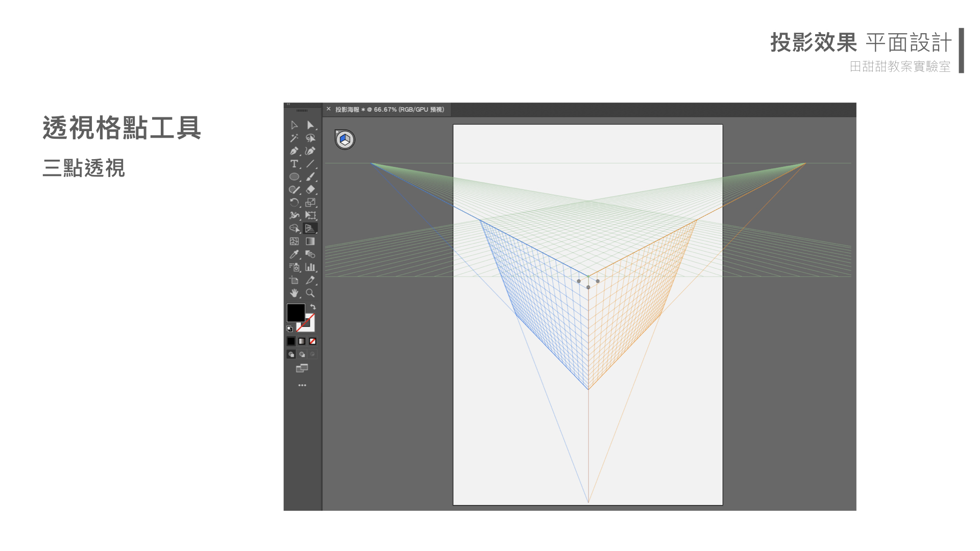The image size is (980, 551).
Task: Set paint mode to None
Action: pos(312,341)
